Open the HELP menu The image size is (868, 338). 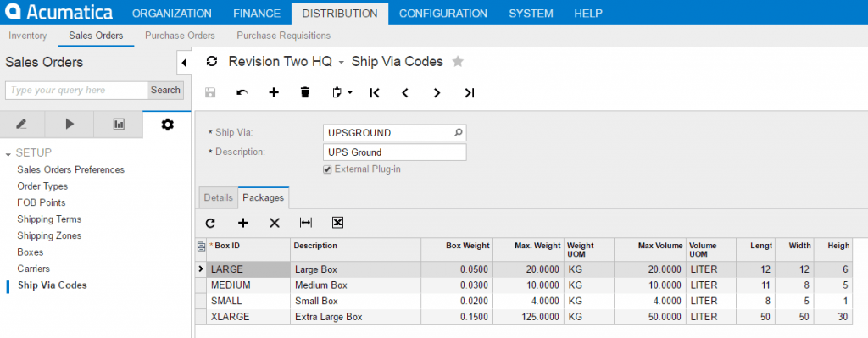point(588,14)
